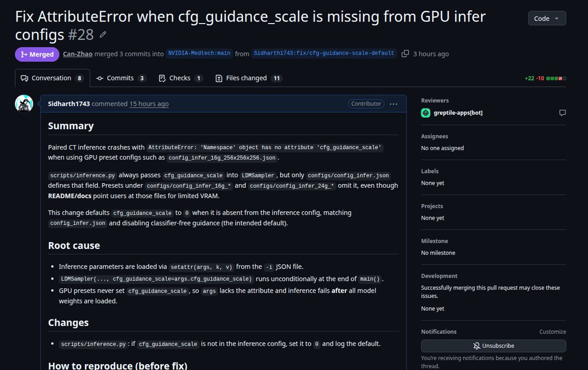
Task: Click the 'Labels' sidebar heading
Action: 430,171
